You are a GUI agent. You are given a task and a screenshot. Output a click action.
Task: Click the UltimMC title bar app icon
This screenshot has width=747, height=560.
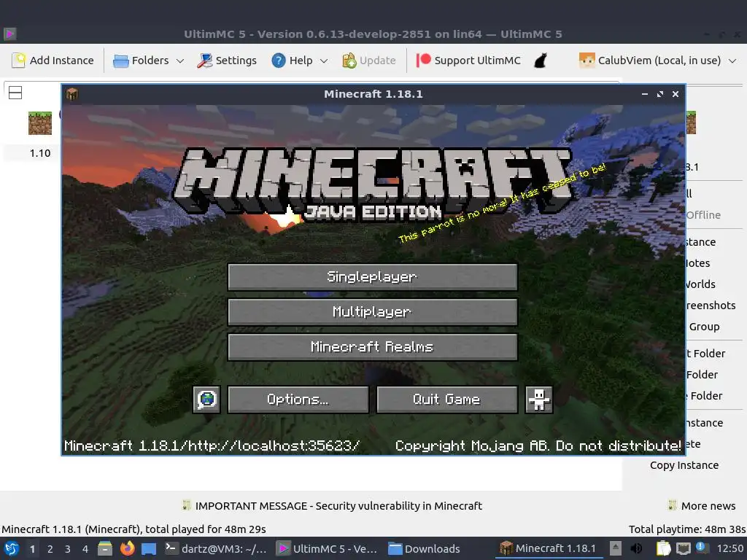(x=10, y=34)
